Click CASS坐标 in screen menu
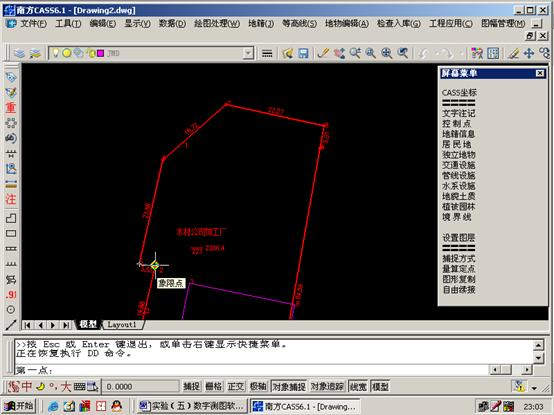 click(459, 93)
